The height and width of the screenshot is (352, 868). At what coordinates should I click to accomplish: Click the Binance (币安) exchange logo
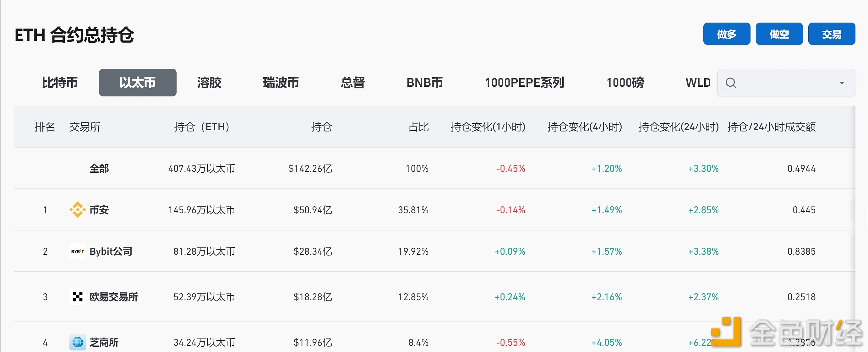point(78,210)
